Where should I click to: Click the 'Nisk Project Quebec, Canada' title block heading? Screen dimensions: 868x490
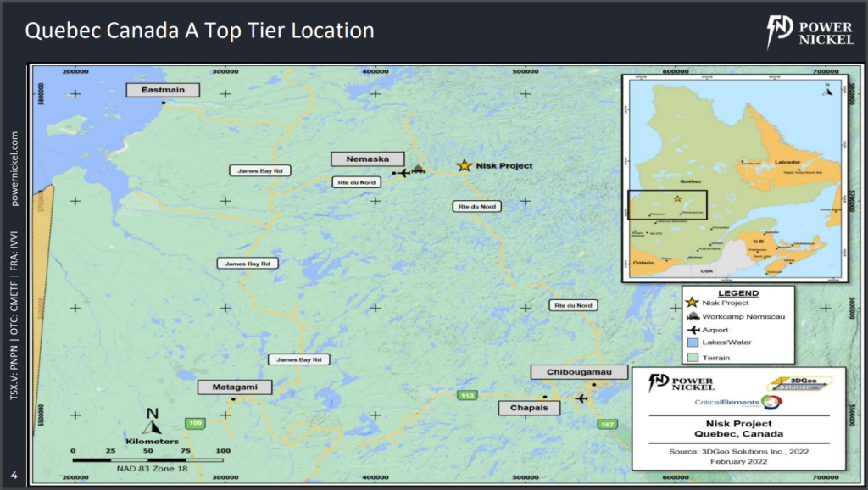(738, 429)
